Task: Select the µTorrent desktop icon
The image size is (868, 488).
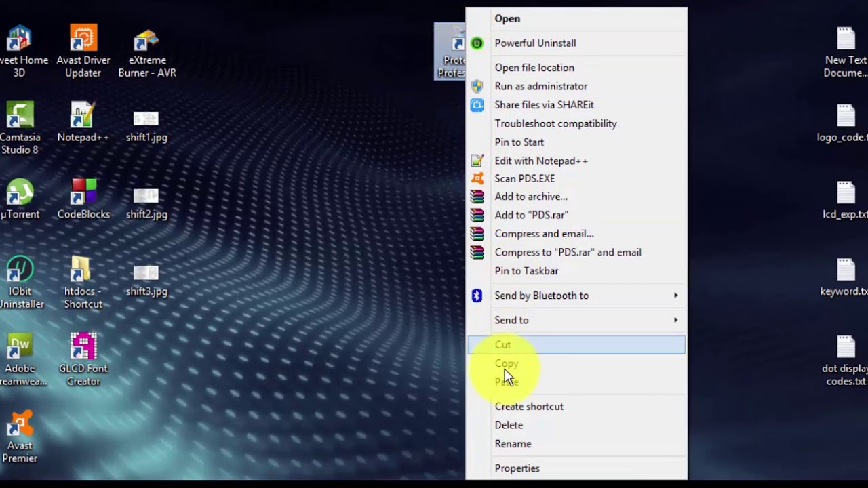Action: coord(20,200)
